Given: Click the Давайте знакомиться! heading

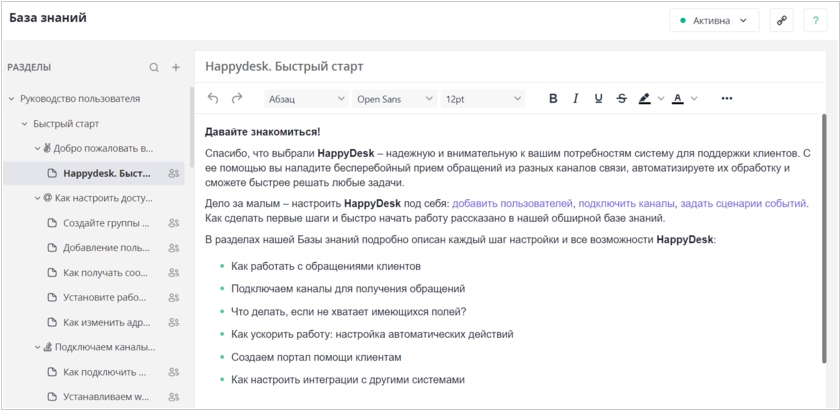Looking at the screenshot, I should [262, 132].
